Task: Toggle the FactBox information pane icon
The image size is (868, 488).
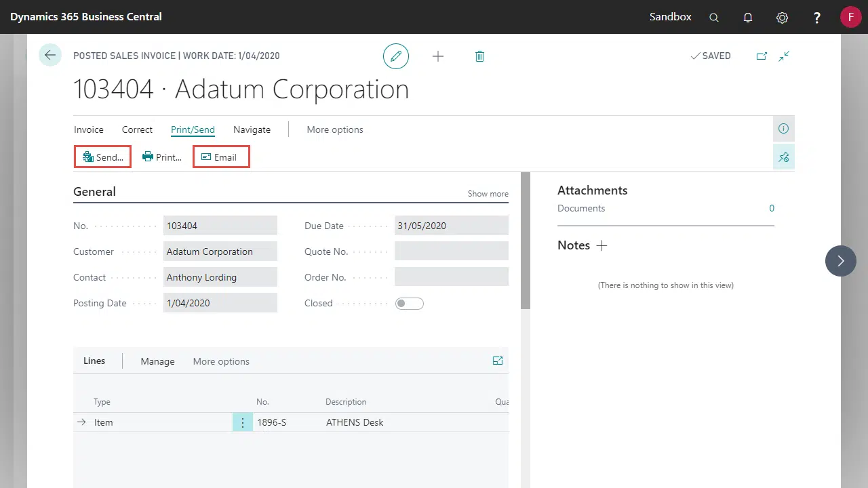Action: click(x=783, y=129)
